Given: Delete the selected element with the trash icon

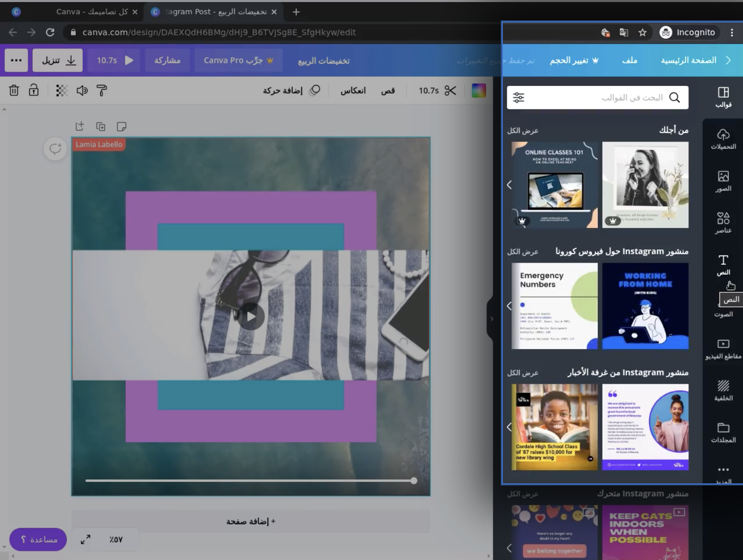Looking at the screenshot, I should coord(14,90).
